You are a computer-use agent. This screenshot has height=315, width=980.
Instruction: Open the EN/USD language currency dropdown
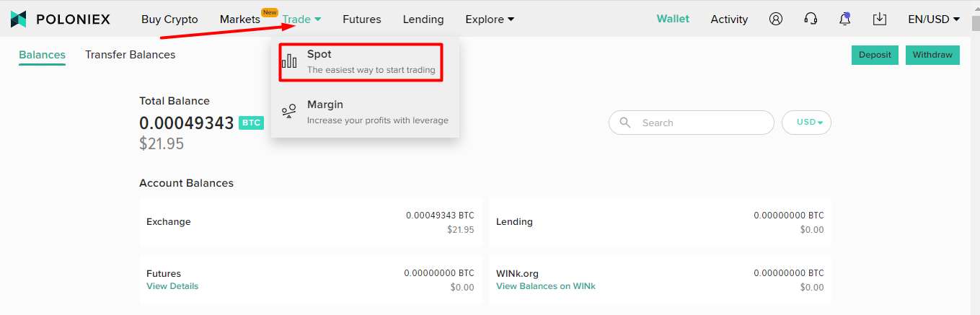934,19
